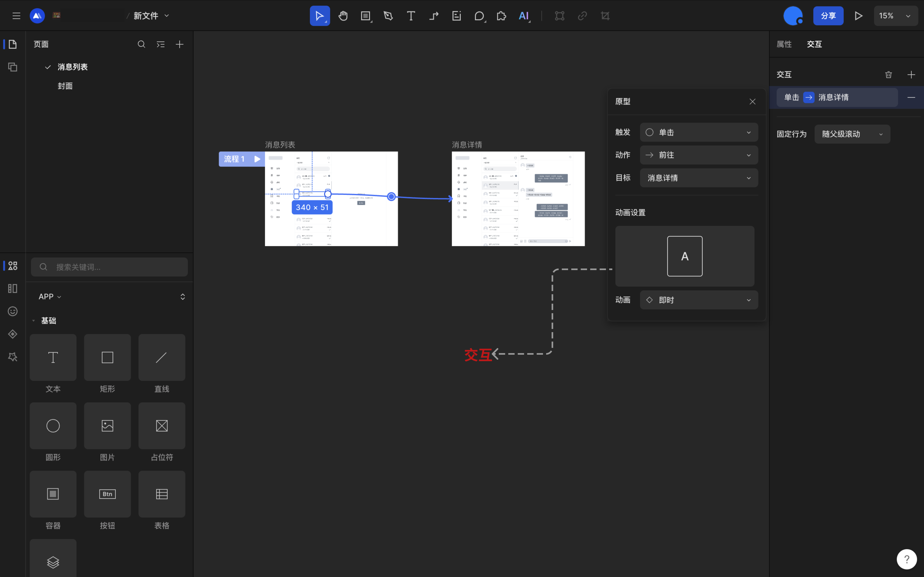The width and height of the screenshot is (924, 577).
Task: Open the 固定行为 随父级滚动 dropdown
Action: (852, 134)
